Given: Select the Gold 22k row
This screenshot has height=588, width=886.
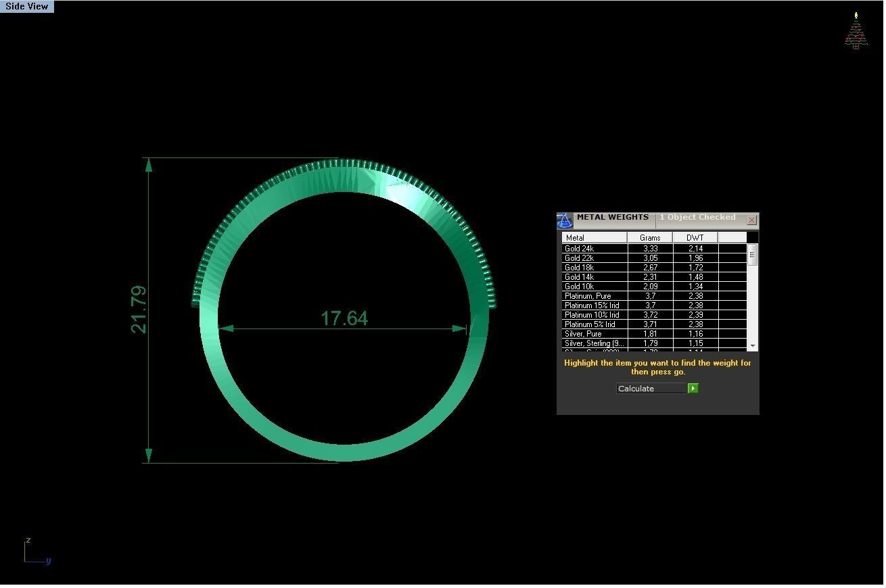Looking at the screenshot, I should (654, 258).
